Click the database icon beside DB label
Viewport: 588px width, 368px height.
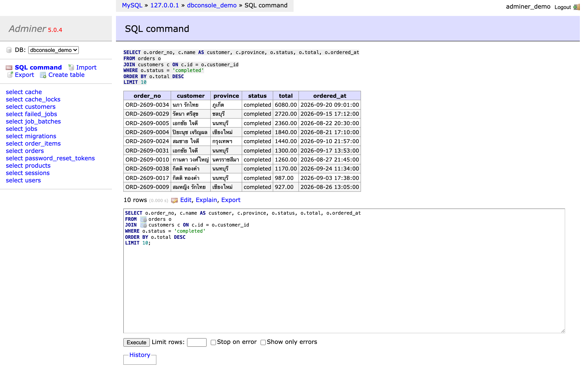[9, 50]
